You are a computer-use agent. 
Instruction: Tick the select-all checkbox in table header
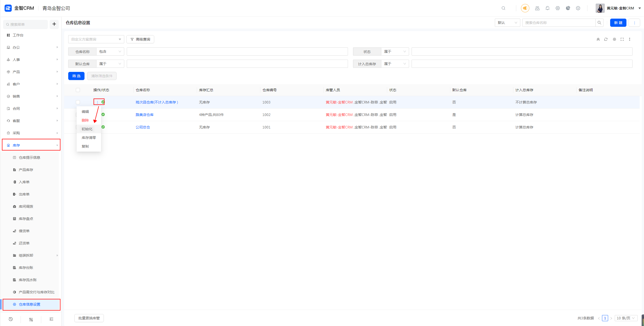tap(78, 90)
